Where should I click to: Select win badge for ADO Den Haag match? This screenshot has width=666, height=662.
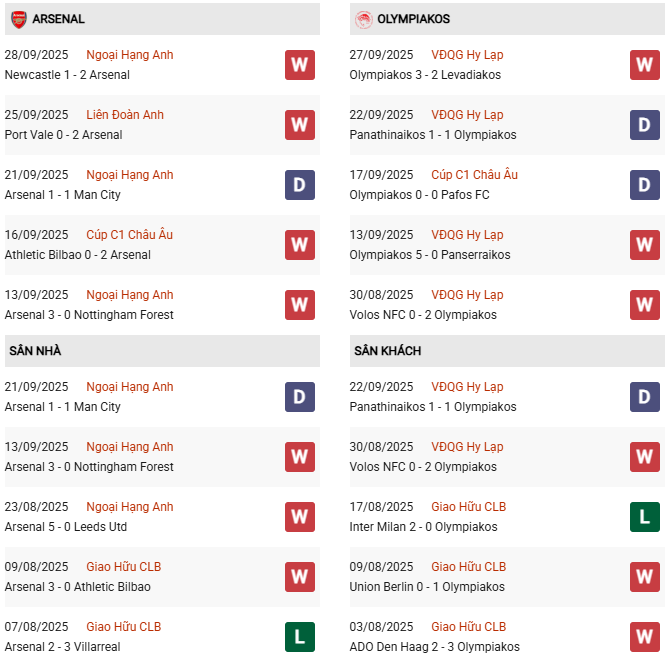(644, 637)
